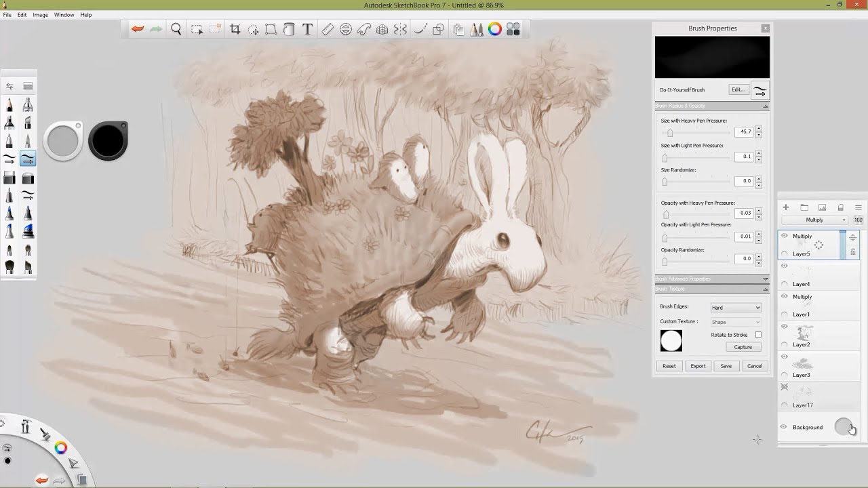
Task: Click the color wheel in the corner lagoon
Action: pyautogui.click(x=60, y=447)
